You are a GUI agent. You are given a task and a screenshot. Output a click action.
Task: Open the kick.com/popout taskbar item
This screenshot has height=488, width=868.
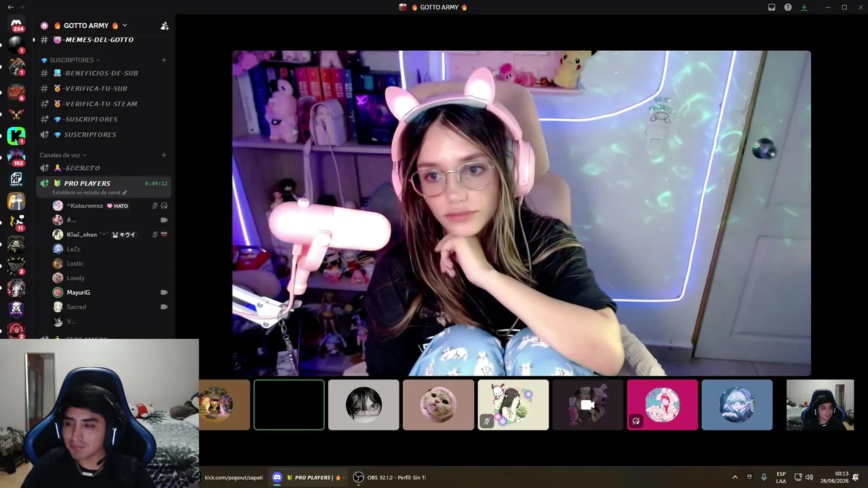233,478
